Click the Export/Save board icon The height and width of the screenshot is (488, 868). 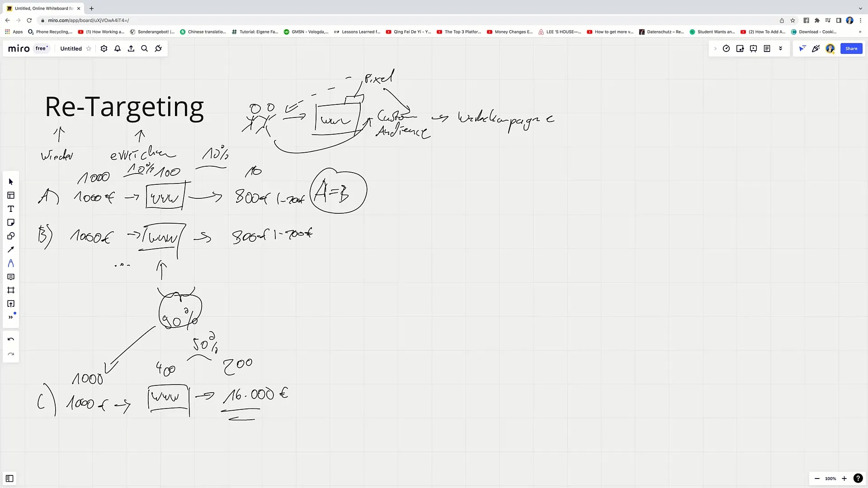click(x=131, y=48)
